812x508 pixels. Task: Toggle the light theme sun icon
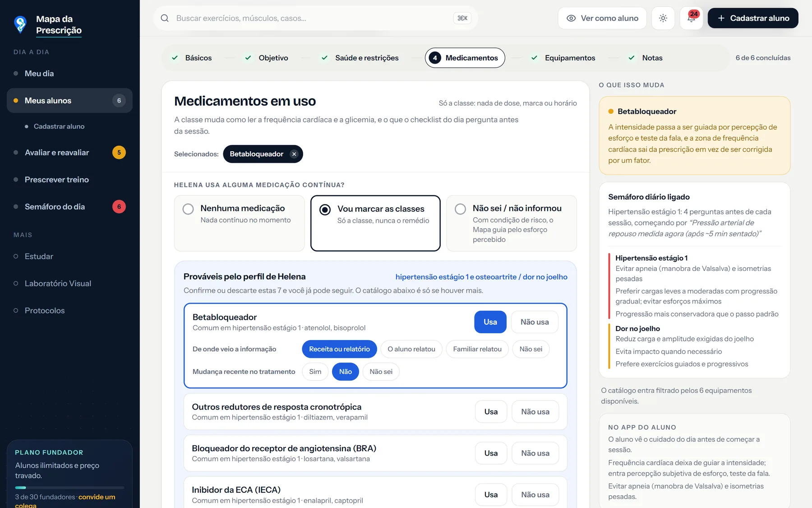pyautogui.click(x=663, y=18)
